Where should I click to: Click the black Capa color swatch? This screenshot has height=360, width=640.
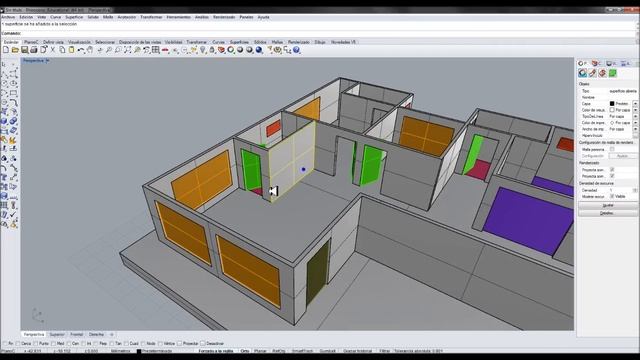612,104
